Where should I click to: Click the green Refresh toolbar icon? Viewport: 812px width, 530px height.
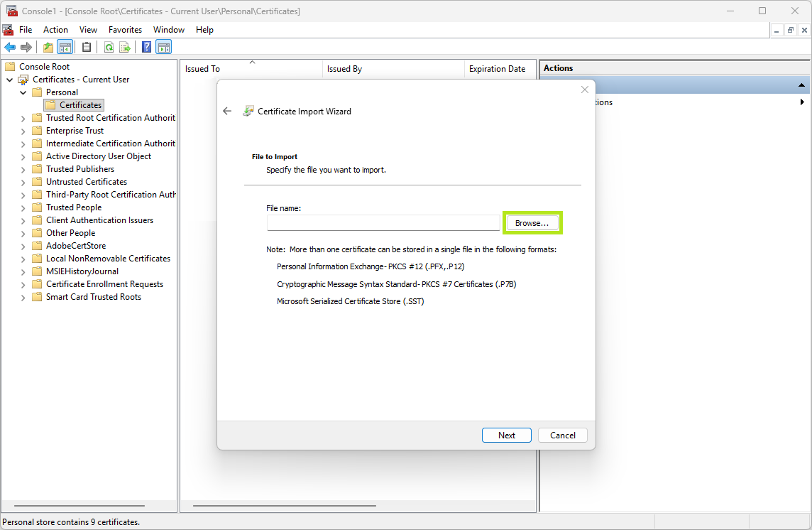[x=109, y=48]
